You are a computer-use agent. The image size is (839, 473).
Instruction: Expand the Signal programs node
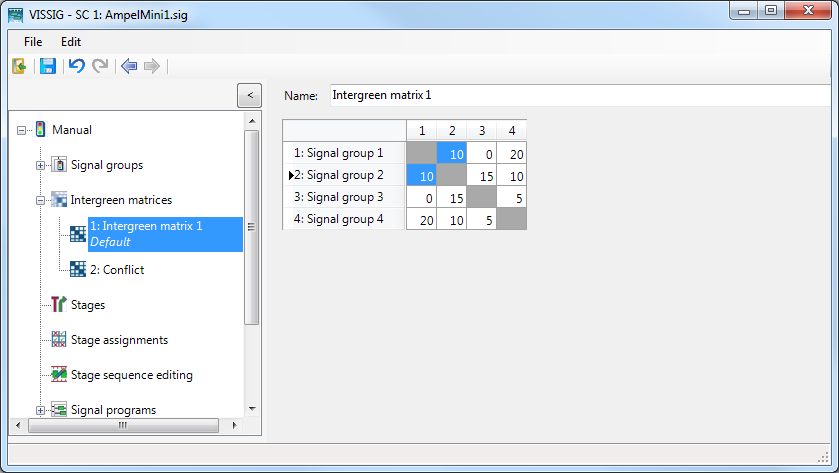(41, 410)
